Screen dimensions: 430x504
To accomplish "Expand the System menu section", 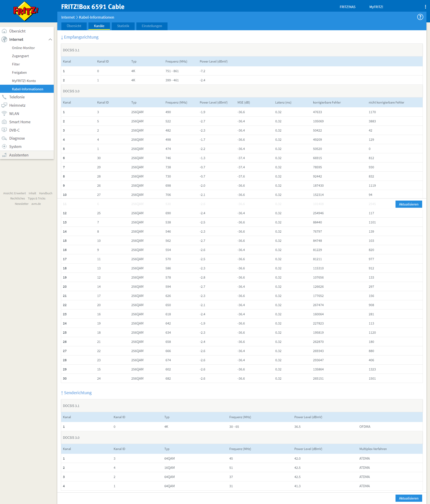I will click(x=15, y=147).
